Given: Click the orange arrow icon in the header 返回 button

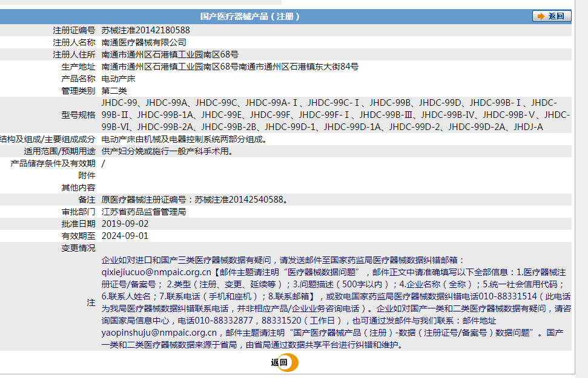Looking at the screenshot, I should coord(541,16).
